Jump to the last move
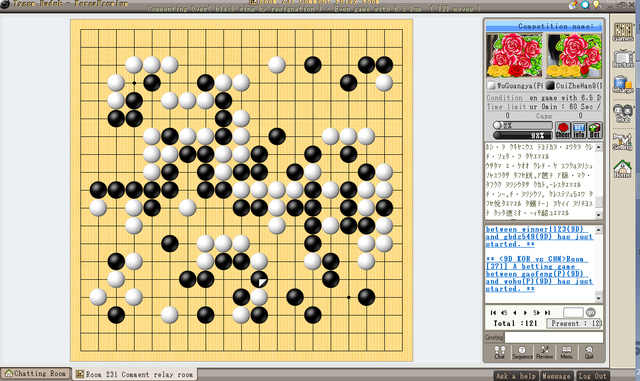This screenshot has height=381, width=640. tap(547, 312)
